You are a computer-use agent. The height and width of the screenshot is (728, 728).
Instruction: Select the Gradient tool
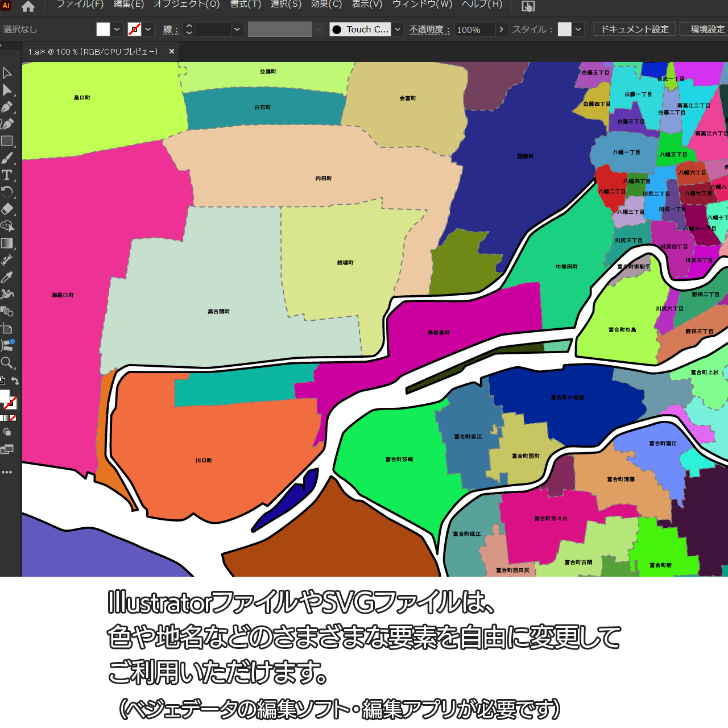click(7, 243)
